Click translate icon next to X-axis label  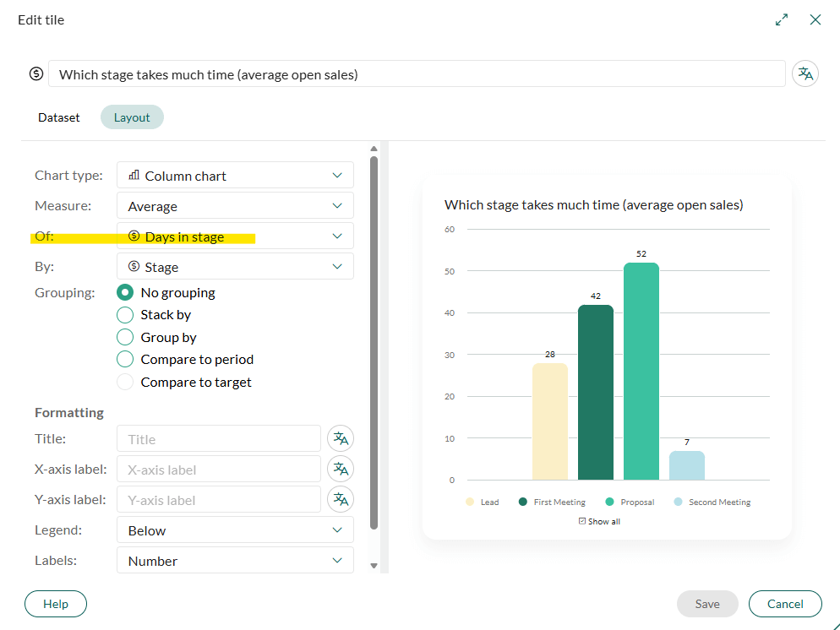click(340, 469)
